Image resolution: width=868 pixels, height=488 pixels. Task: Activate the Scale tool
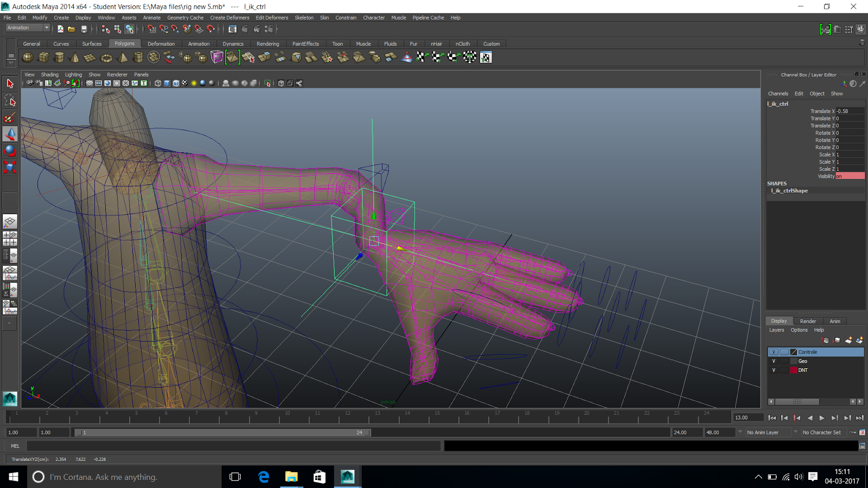[9, 168]
